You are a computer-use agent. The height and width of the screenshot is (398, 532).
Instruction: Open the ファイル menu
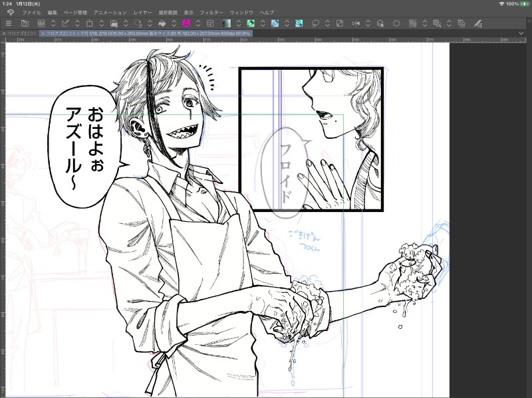[x=31, y=13]
